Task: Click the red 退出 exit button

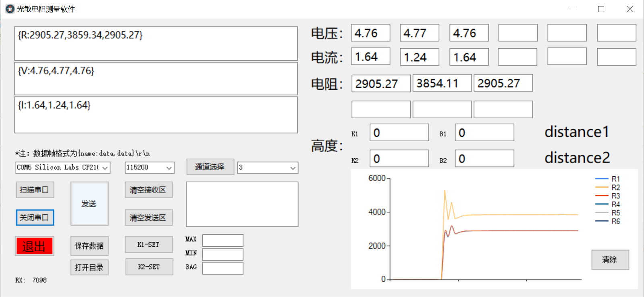Action: point(34,246)
